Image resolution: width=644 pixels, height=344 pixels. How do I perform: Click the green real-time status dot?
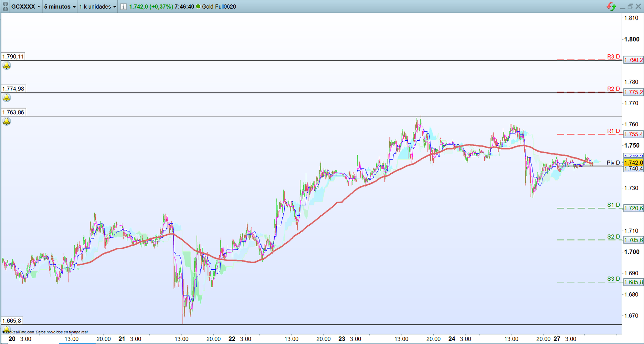[198, 7]
